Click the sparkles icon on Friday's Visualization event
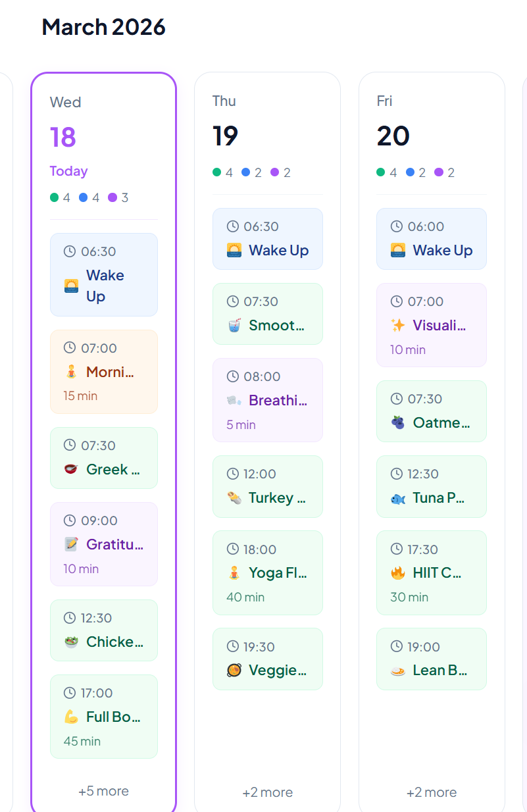The height and width of the screenshot is (812, 527). click(x=398, y=324)
